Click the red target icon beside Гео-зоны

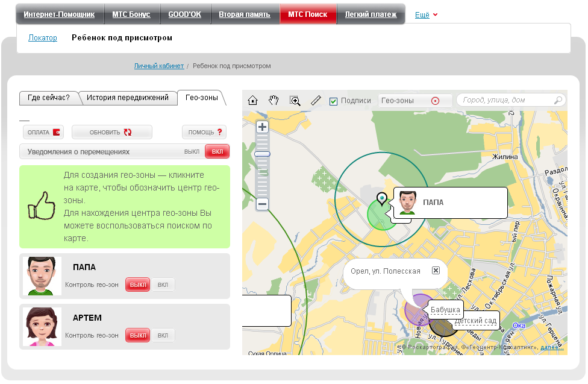[435, 101]
